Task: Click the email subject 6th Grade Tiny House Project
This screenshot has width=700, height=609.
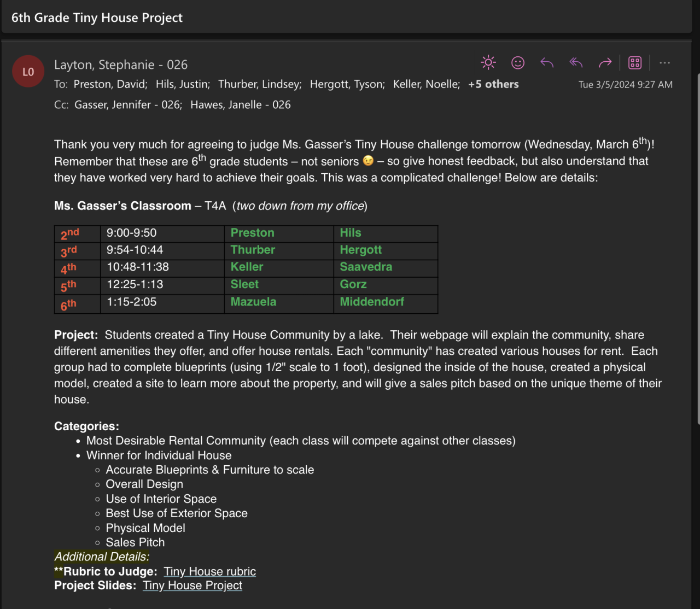Action: [x=97, y=17]
